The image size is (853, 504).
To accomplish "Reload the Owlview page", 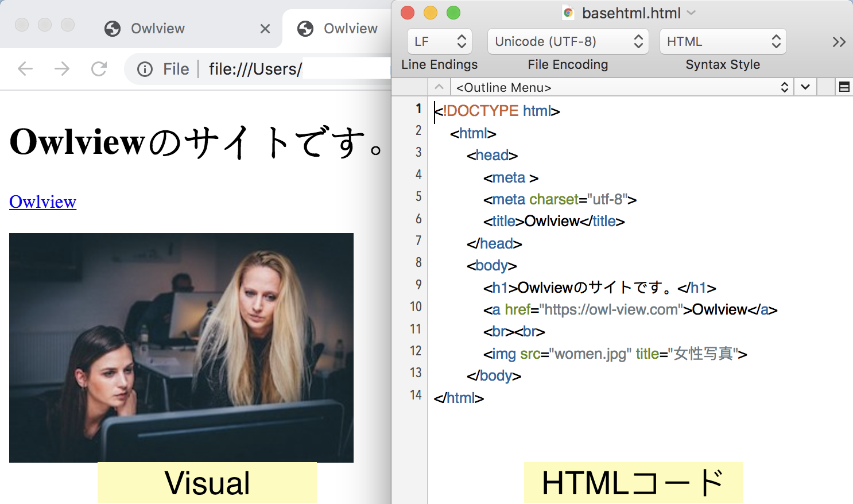I will click(x=99, y=68).
